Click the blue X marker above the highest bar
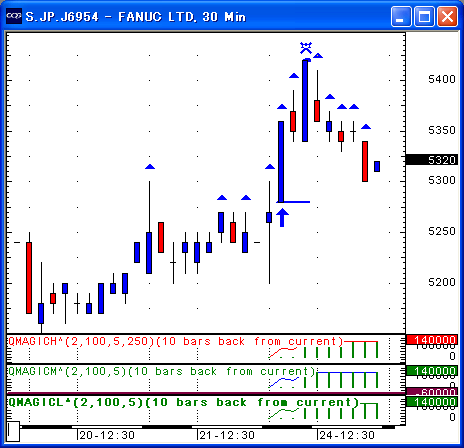The image size is (464, 448). coord(306,48)
